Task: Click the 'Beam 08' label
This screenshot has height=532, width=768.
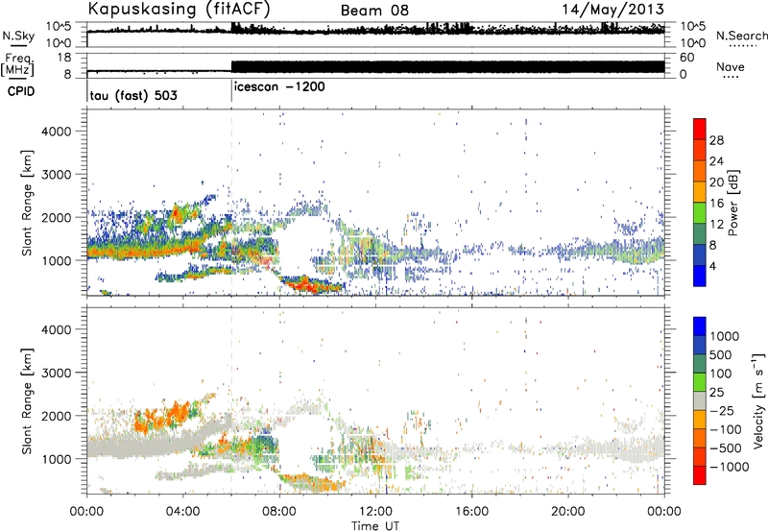Action: click(x=374, y=11)
